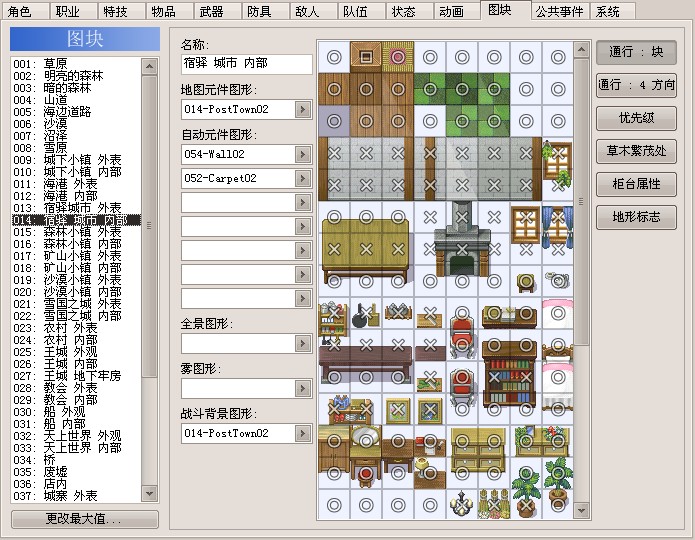Toggle the X mark on the frying pan tile
The width and height of the screenshot is (695, 540).
coord(366,313)
